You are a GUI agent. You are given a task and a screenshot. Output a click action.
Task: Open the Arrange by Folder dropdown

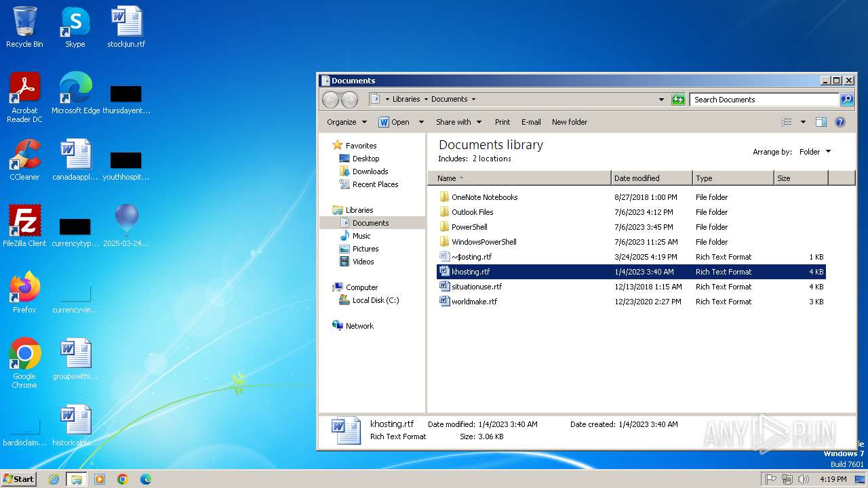[x=815, y=152]
